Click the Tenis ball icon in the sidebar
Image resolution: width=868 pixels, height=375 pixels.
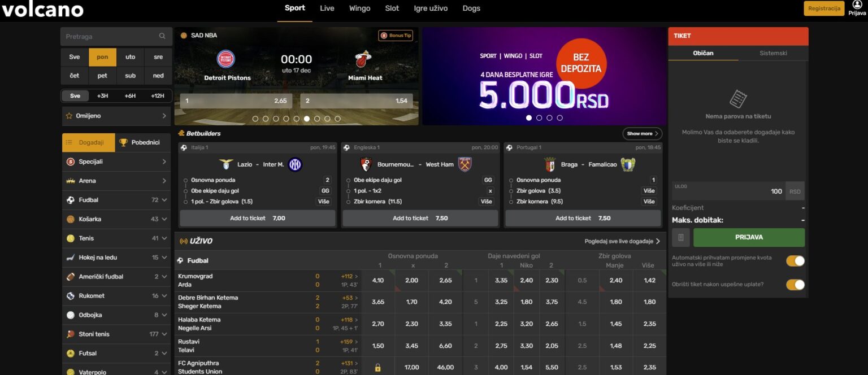click(72, 238)
